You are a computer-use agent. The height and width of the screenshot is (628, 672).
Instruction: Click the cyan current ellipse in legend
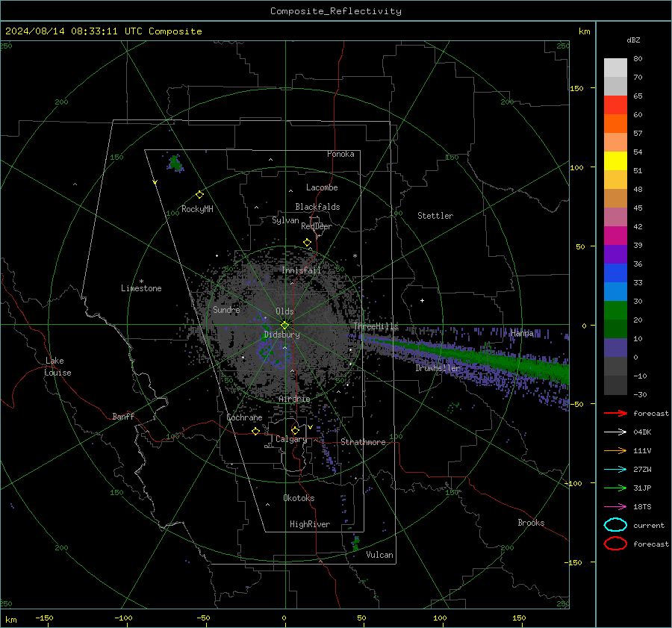(x=615, y=525)
